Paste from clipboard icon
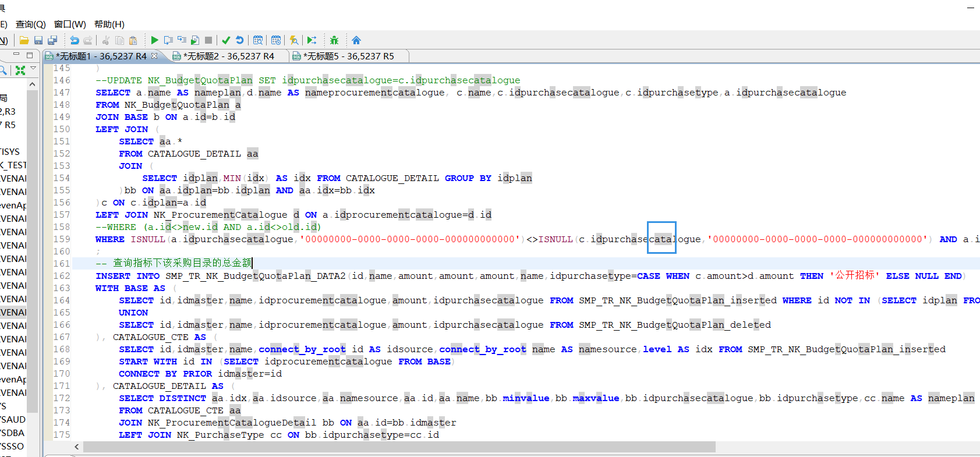Screen dimensions: 980x457 pyautogui.click(x=133, y=40)
